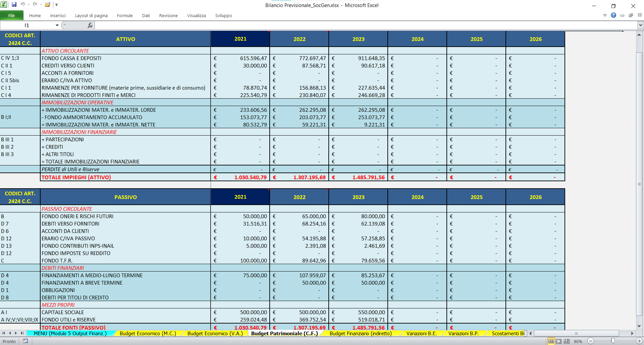Open the Layout di pagina ribbon tab
Screen dimensions: 644x345
[x=91, y=15]
